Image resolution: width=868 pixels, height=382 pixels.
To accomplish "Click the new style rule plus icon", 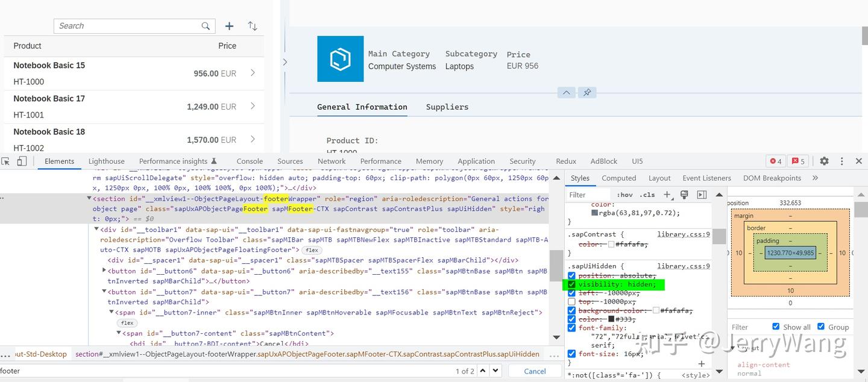I will click(x=668, y=195).
